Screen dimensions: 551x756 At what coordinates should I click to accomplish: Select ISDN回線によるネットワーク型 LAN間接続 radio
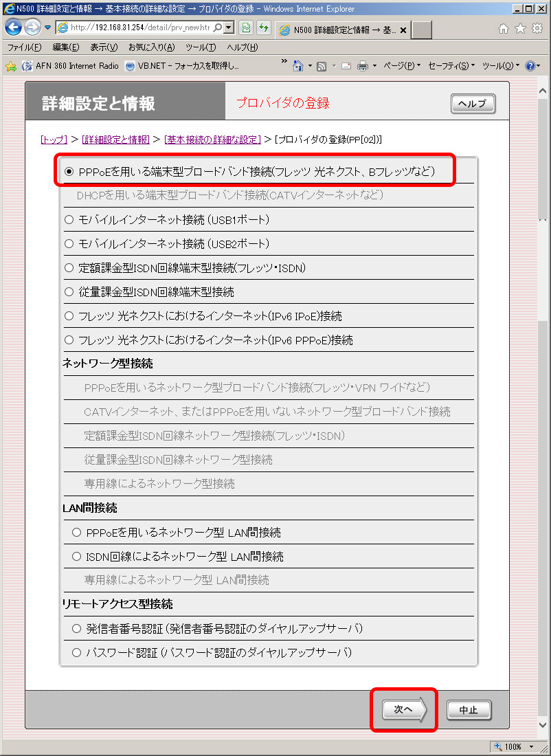[76, 557]
